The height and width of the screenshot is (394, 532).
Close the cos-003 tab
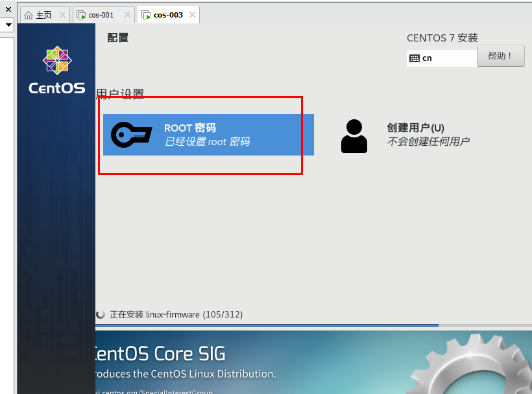(x=192, y=14)
